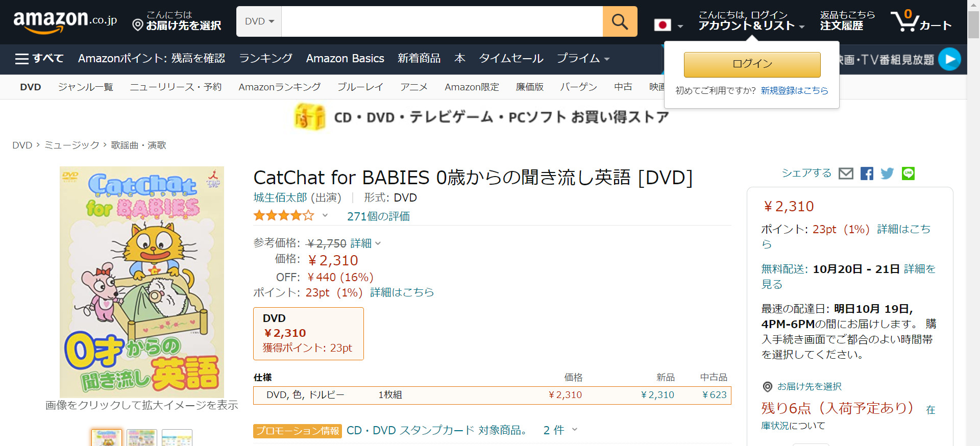This screenshot has height=446, width=980.
Task: Share on LINE icon
Action: [x=908, y=174]
